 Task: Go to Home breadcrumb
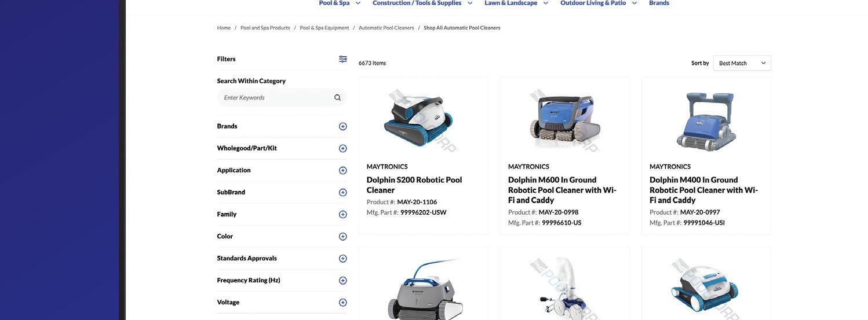[224, 28]
